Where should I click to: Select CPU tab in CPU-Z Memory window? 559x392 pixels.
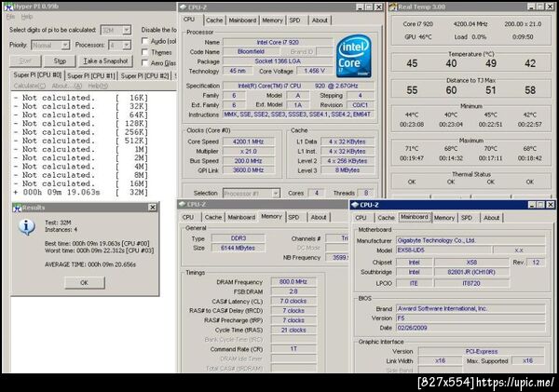[x=188, y=217]
